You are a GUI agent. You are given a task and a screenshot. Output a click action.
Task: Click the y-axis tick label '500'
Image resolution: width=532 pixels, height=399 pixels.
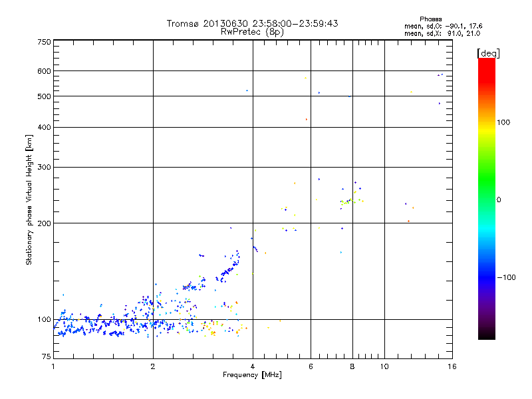click(x=44, y=96)
